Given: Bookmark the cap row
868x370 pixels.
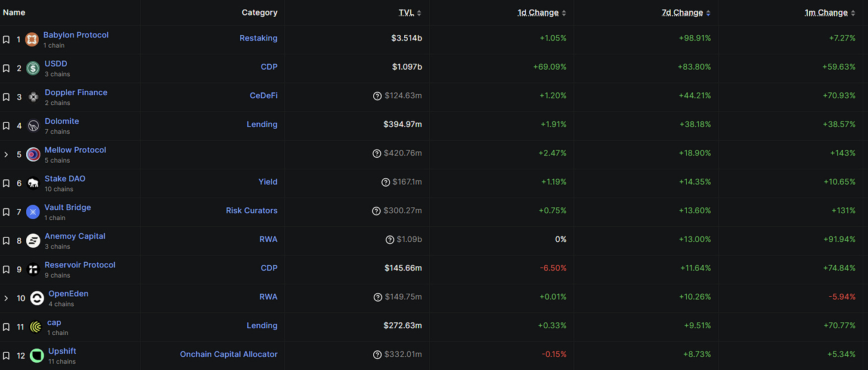Looking at the screenshot, I should 6,327.
